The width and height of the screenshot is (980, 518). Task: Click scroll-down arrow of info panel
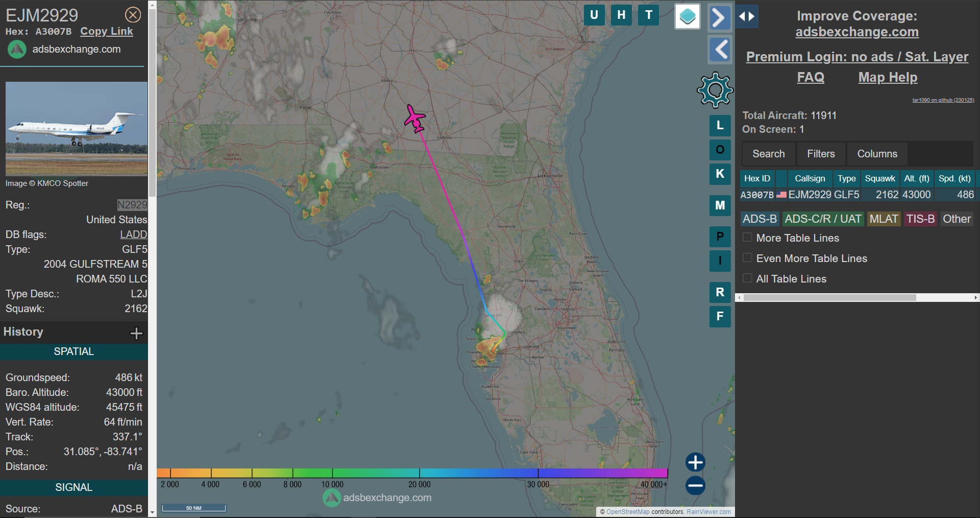152,512
